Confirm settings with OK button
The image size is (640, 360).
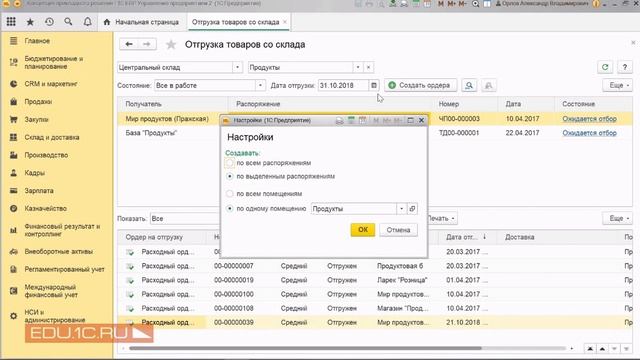click(x=363, y=229)
